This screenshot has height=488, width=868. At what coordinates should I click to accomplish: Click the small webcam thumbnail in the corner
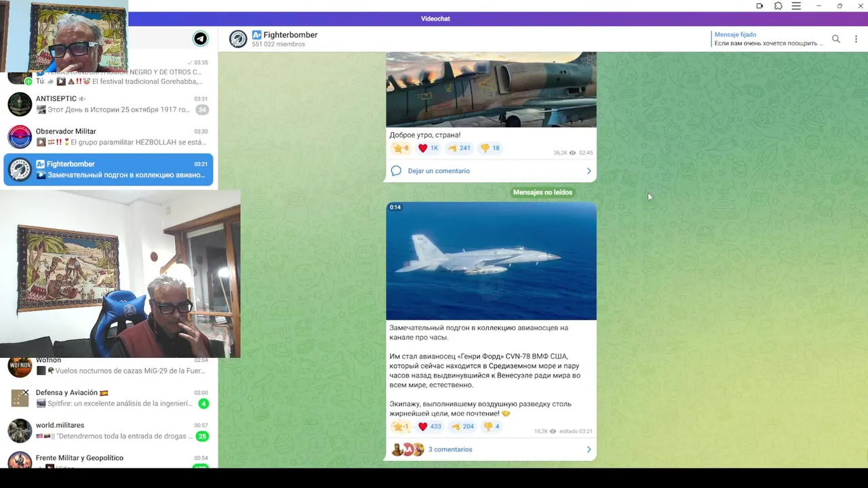64,36
